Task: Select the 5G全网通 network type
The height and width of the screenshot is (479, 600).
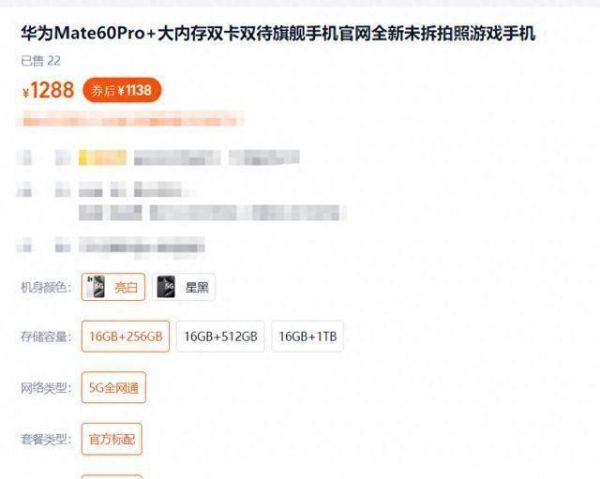Action: (x=114, y=388)
